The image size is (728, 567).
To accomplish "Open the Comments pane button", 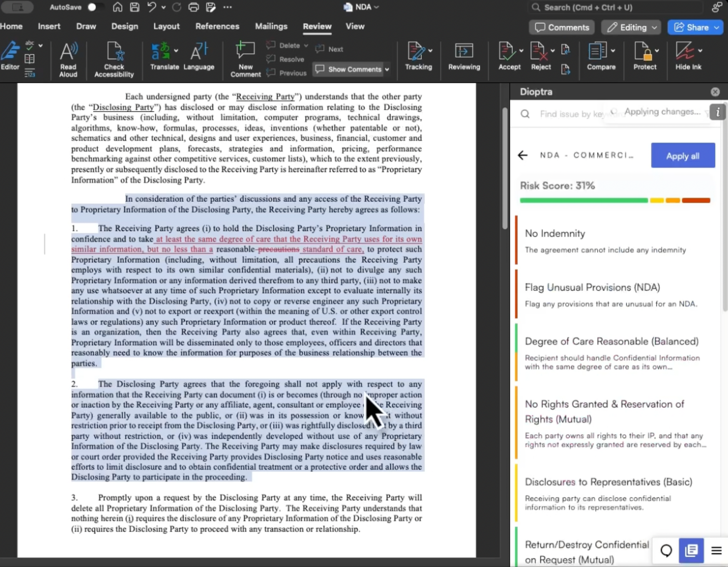I will 562,28.
